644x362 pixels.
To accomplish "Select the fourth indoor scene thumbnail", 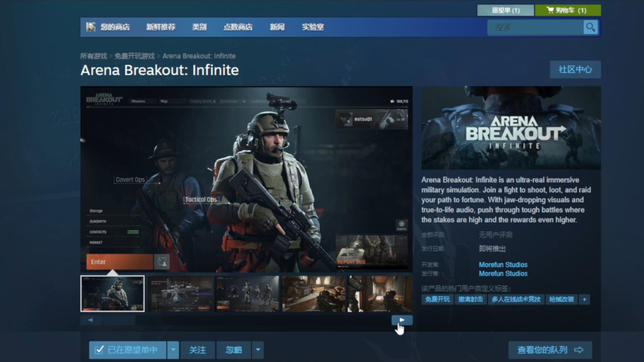I will point(313,294).
